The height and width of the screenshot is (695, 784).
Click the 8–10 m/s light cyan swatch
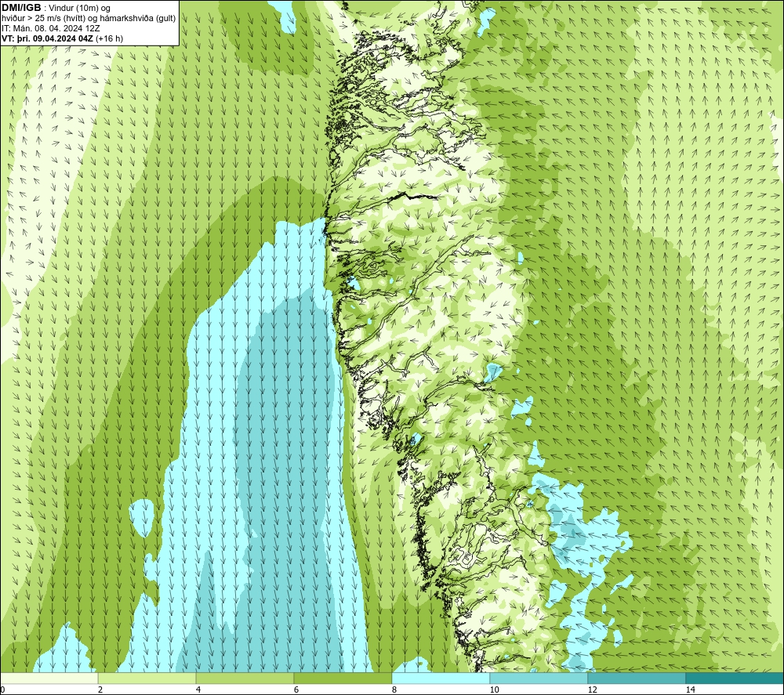[441, 678]
